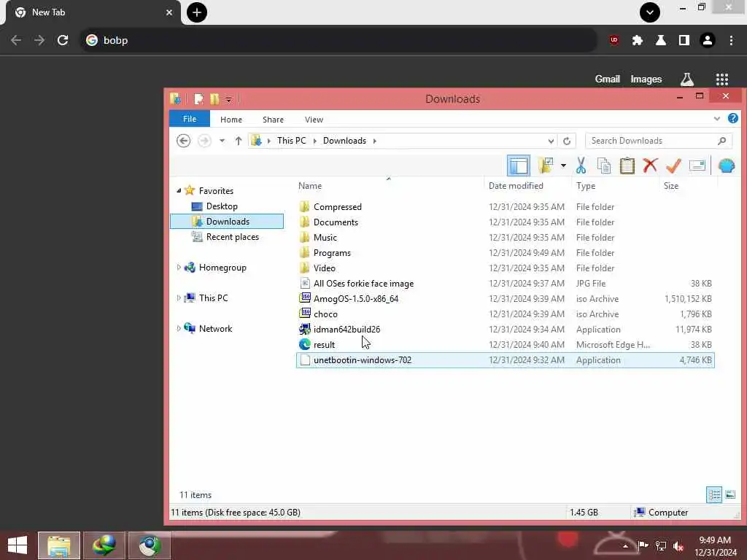Sort by Date modified column header

click(516, 186)
